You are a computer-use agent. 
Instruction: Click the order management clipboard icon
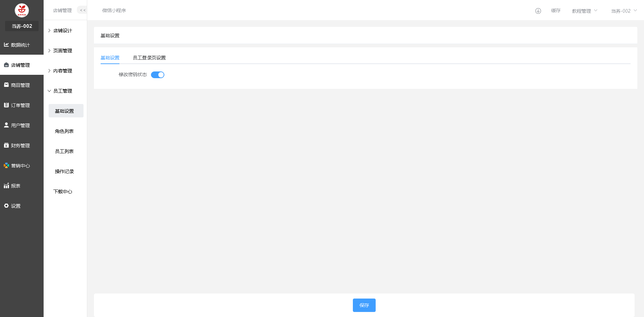pos(6,105)
